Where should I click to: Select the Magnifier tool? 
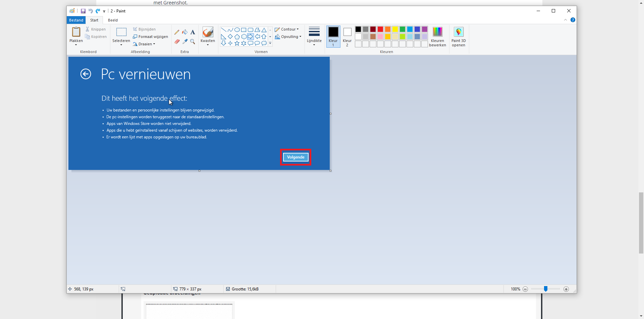[193, 42]
